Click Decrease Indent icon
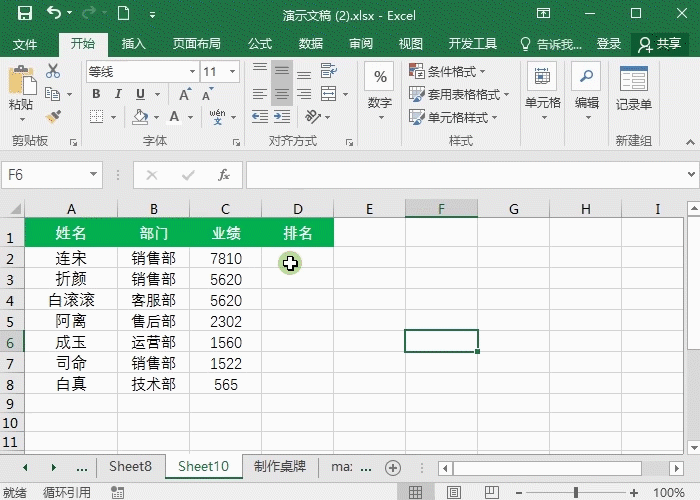The width and height of the screenshot is (700, 500). (x=260, y=117)
